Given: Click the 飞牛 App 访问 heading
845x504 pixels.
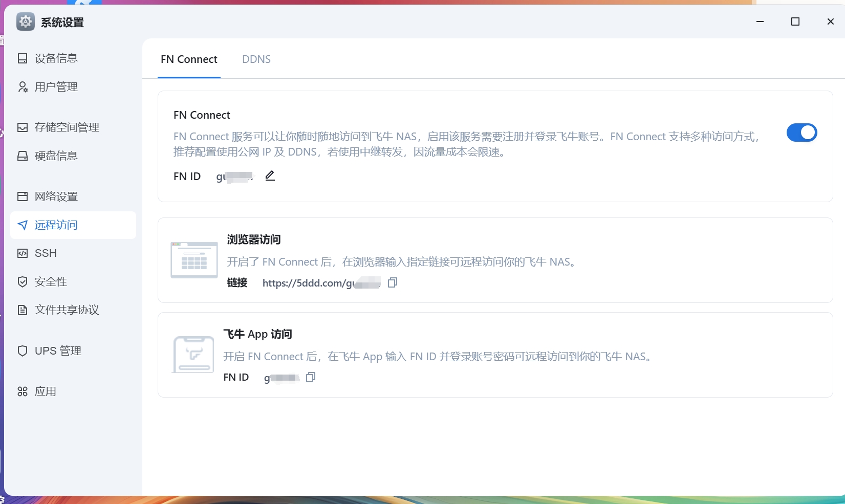Looking at the screenshot, I should click(x=257, y=334).
